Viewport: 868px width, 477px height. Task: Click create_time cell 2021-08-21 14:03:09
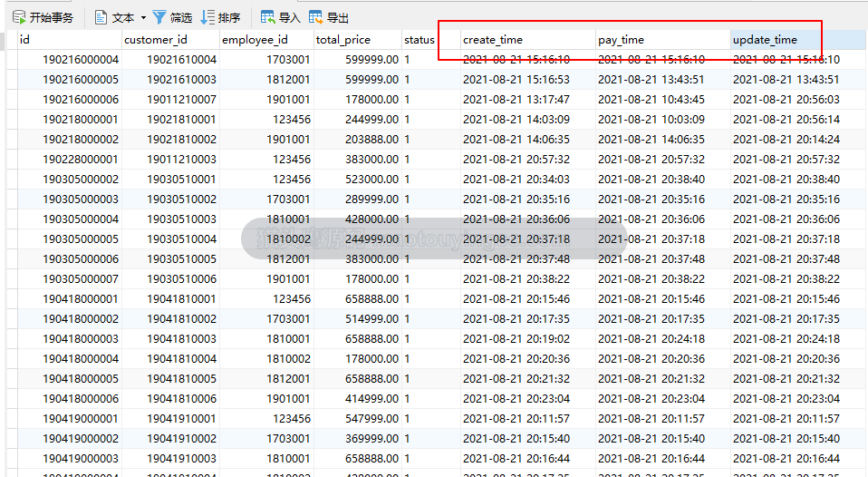tap(528, 120)
